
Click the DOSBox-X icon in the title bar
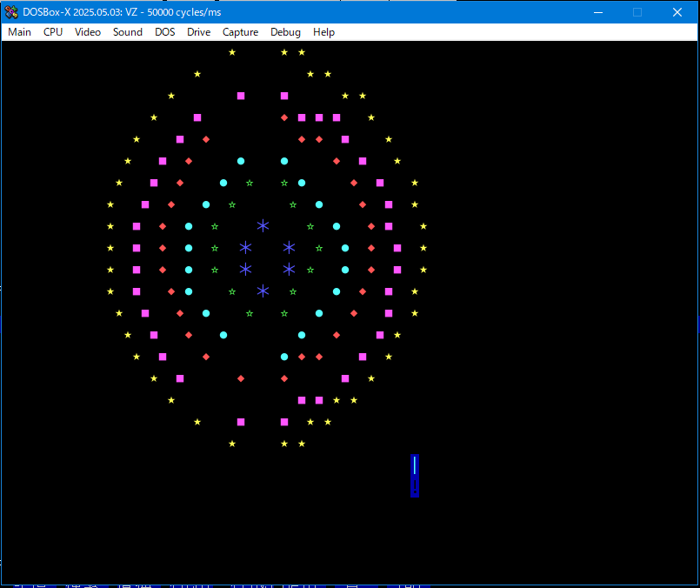11,12
